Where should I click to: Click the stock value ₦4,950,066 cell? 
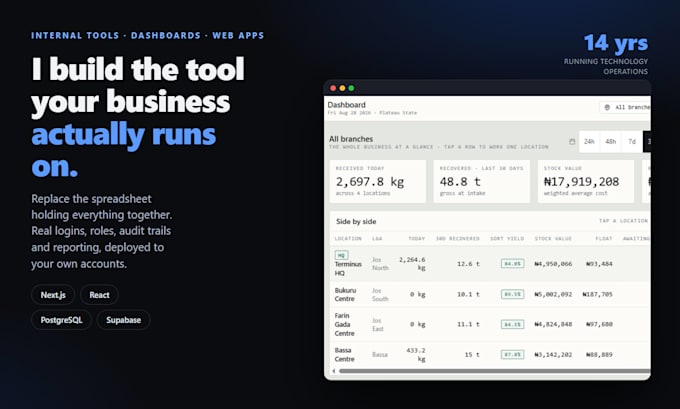click(x=553, y=264)
